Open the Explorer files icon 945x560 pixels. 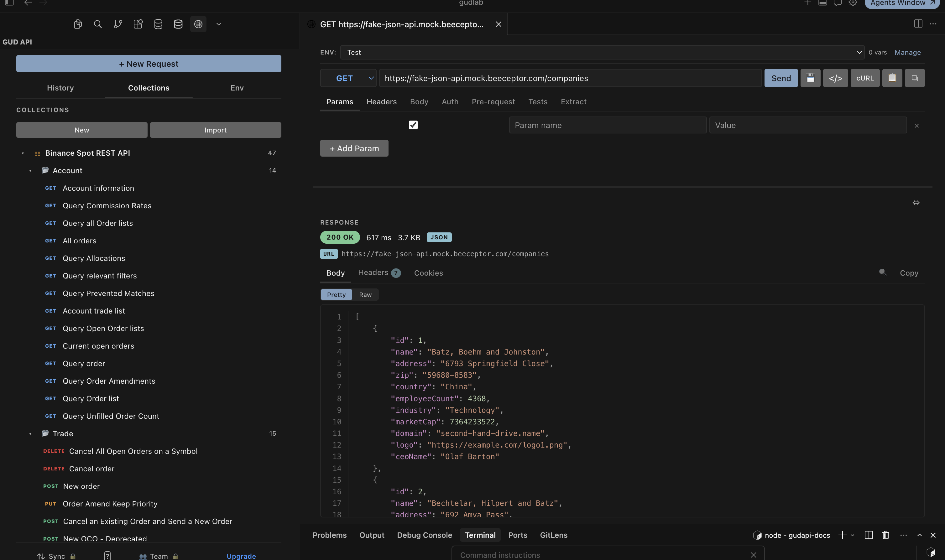(78, 24)
